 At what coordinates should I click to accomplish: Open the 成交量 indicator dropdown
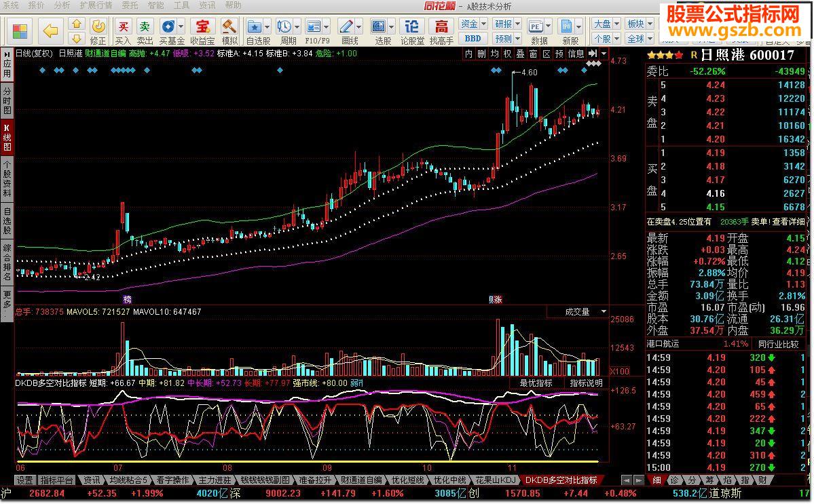[604, 311]
